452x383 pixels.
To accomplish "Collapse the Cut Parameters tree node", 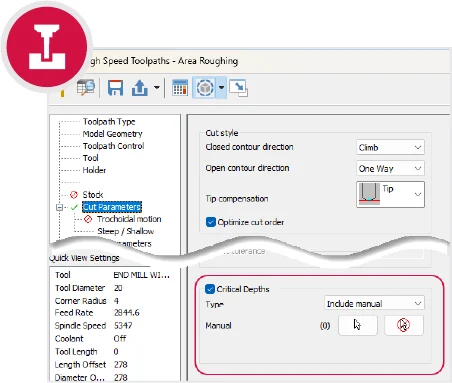I will 59,207.
